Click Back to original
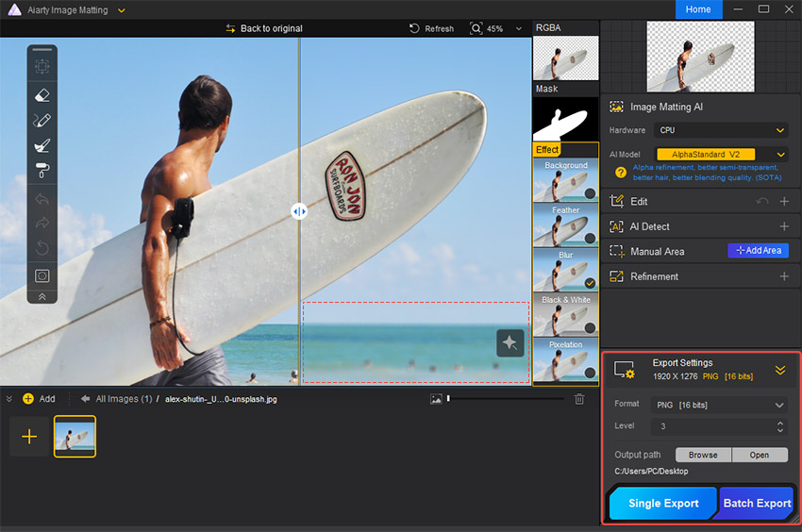The width and height of the screenshot is (802, 532). pos(264,28)
